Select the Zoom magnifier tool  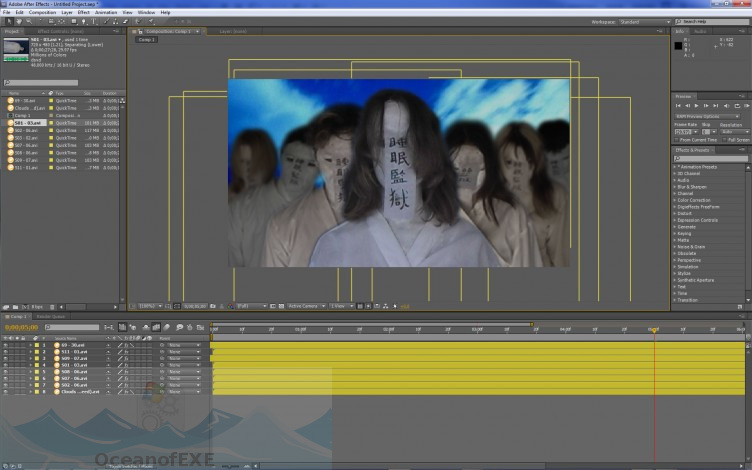(x=29, y=22)
